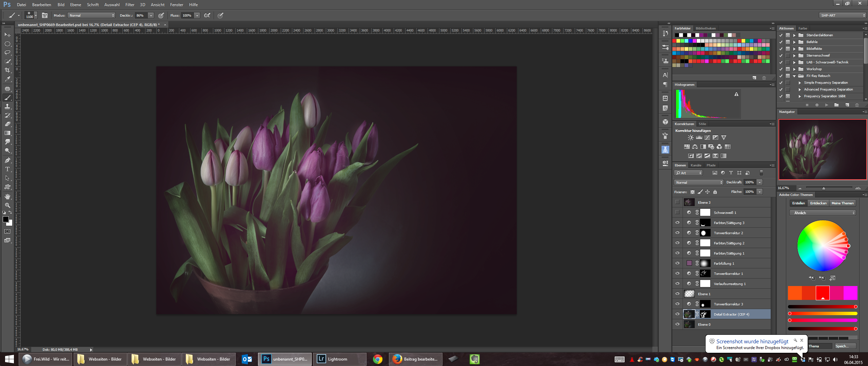Expand the Simple Frequency Separation action
This screenshot has height=366, width=868.
[x=800, y=83]
